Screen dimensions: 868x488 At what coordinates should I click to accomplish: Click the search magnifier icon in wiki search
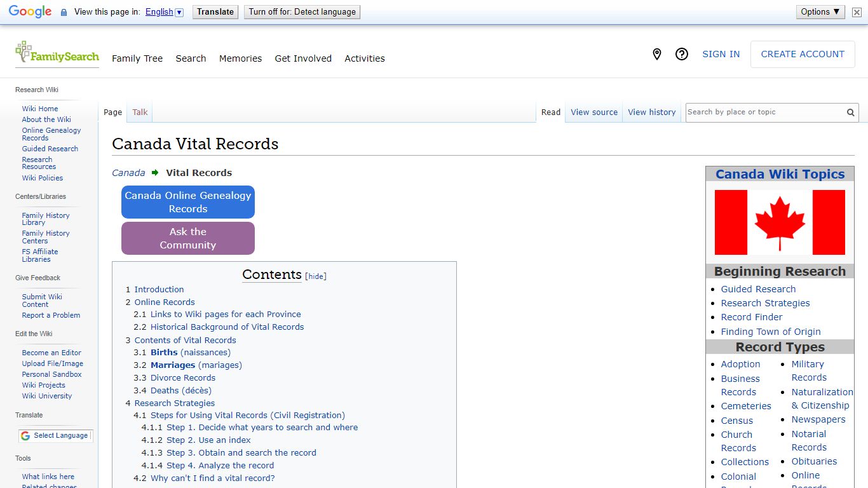point(850,112)
